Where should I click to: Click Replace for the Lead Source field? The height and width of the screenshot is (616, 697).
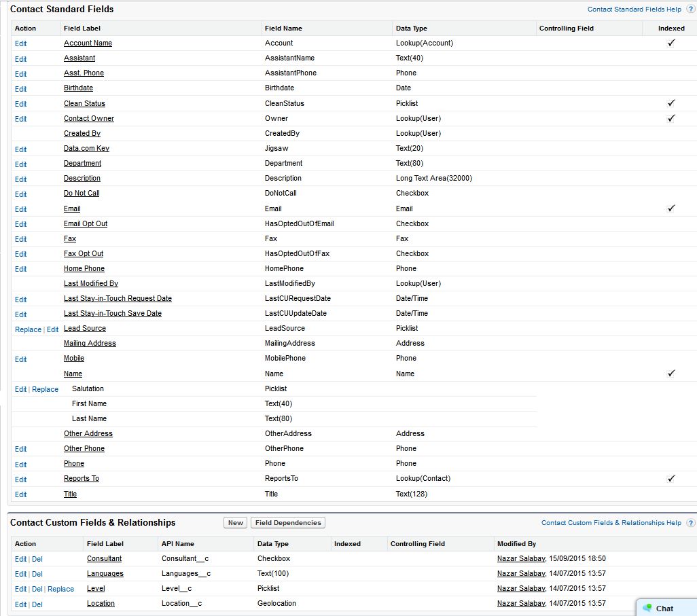click(x=28, y=329)
